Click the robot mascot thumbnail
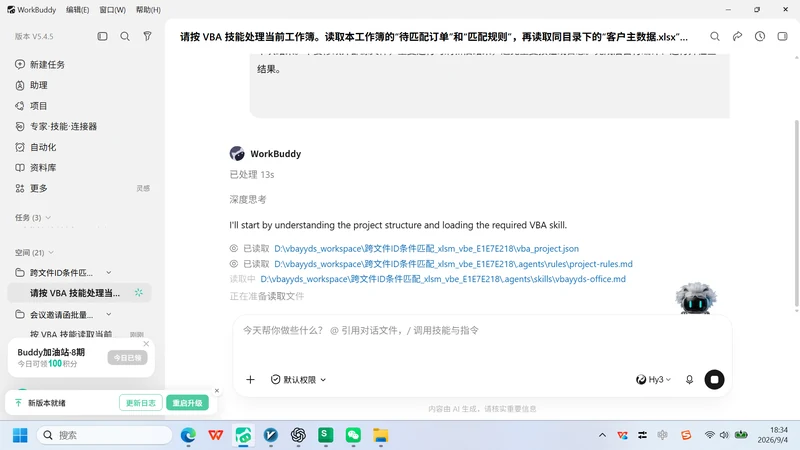The width and height of the screenshot is (800, 450). tap(696, 298)
